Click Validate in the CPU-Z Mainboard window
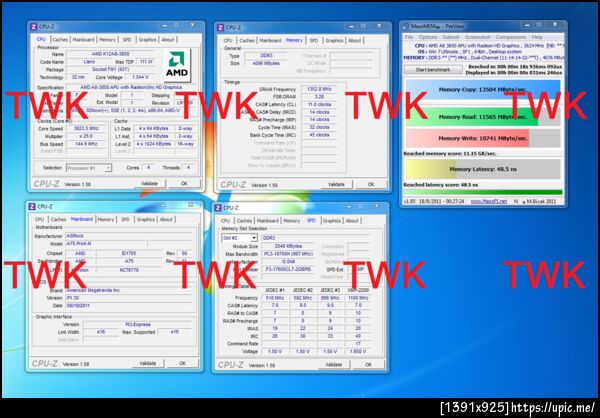This screenshot has width=600, height=418. [148, 363]
